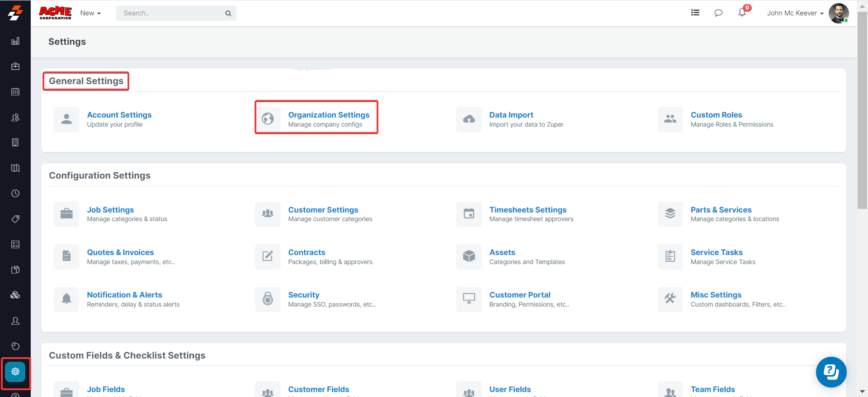Click the list view icon in header

[x=695, y=13]
